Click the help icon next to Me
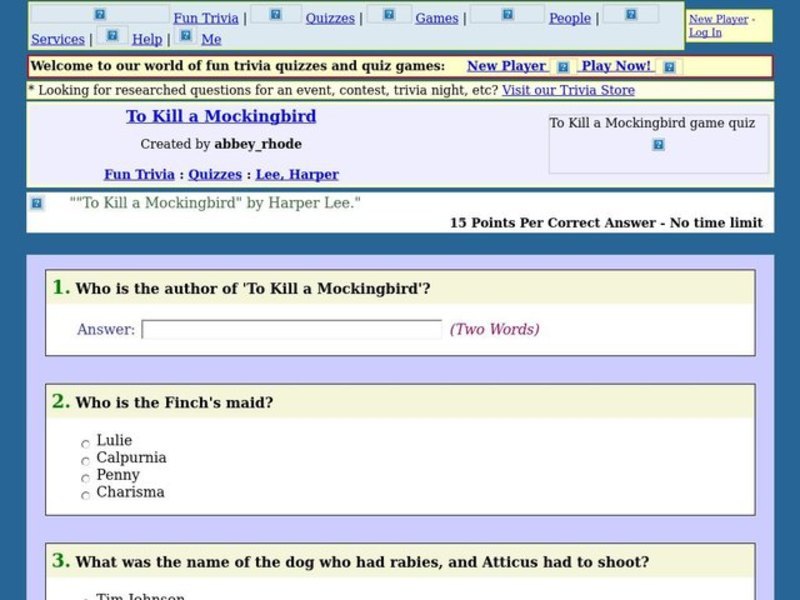The image size is (800, 600). pyautogui.click(x=186, y=35)
